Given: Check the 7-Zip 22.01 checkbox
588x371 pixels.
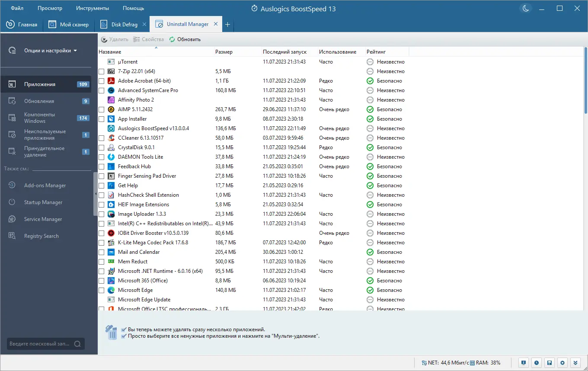Looking at the screenshot, I should [x=102, y=71].
